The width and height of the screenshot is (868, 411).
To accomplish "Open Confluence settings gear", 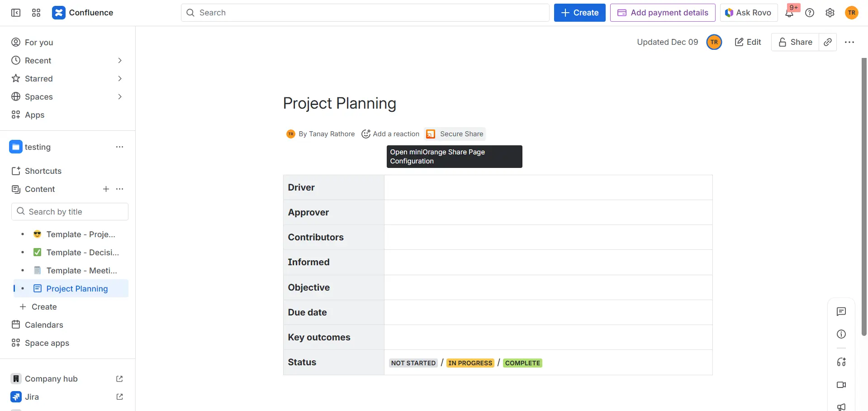I will coord(830,13).
